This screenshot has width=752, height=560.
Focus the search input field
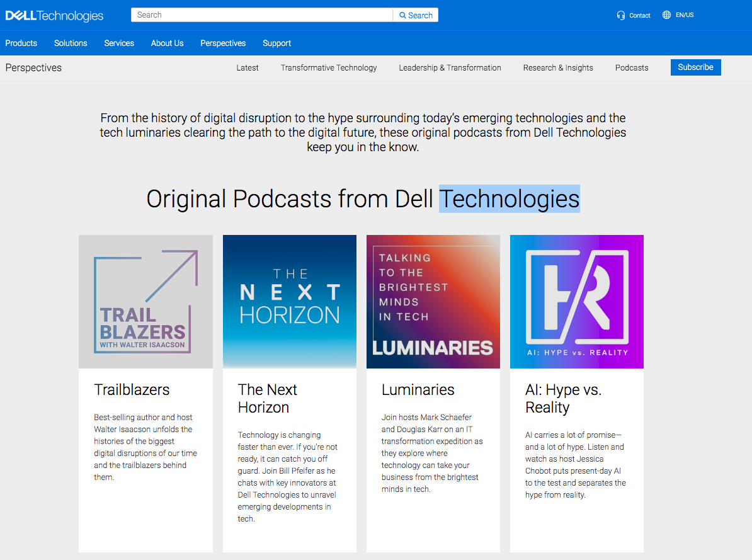(261, 15)
